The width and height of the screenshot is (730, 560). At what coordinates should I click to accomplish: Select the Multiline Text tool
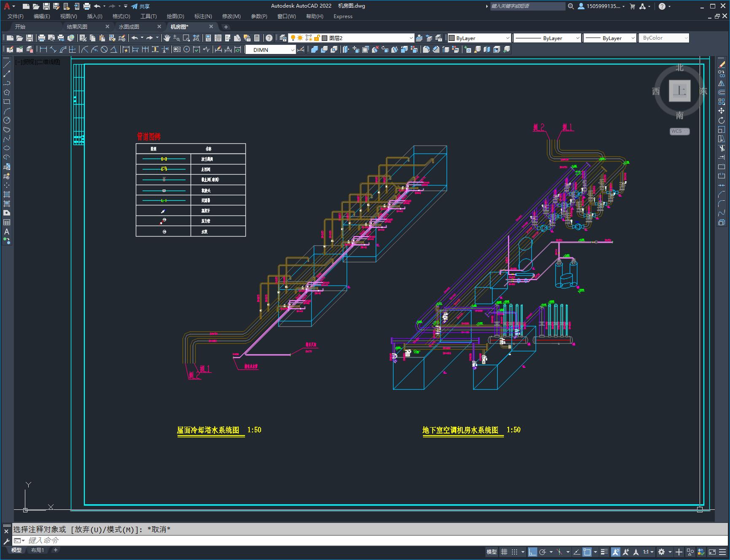coord(7,232)
